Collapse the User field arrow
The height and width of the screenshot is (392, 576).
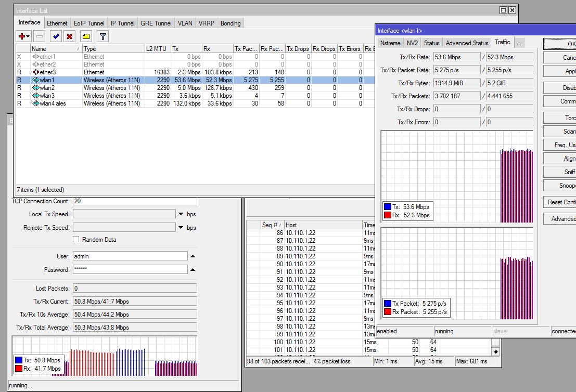pyautogui.click(x=193, y=256)
